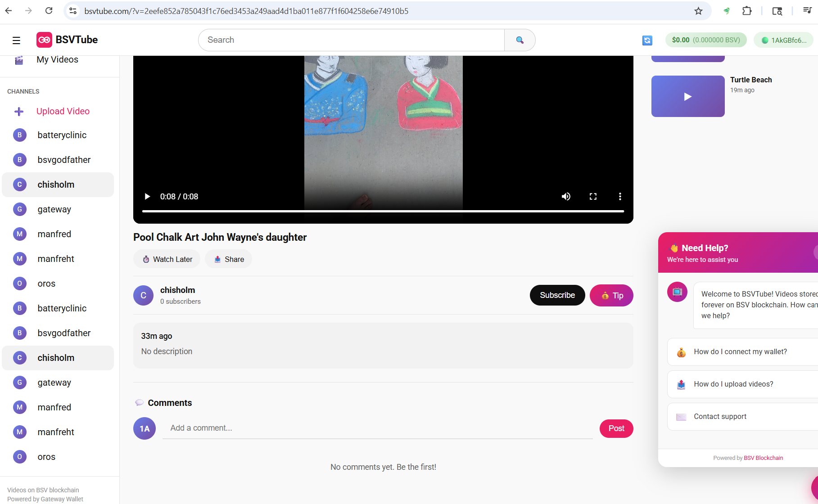Open first highlighted chisholm channel in sidebar
This screenshot has height=504, width=818.
pyautogui.click(x=58, y=184)
